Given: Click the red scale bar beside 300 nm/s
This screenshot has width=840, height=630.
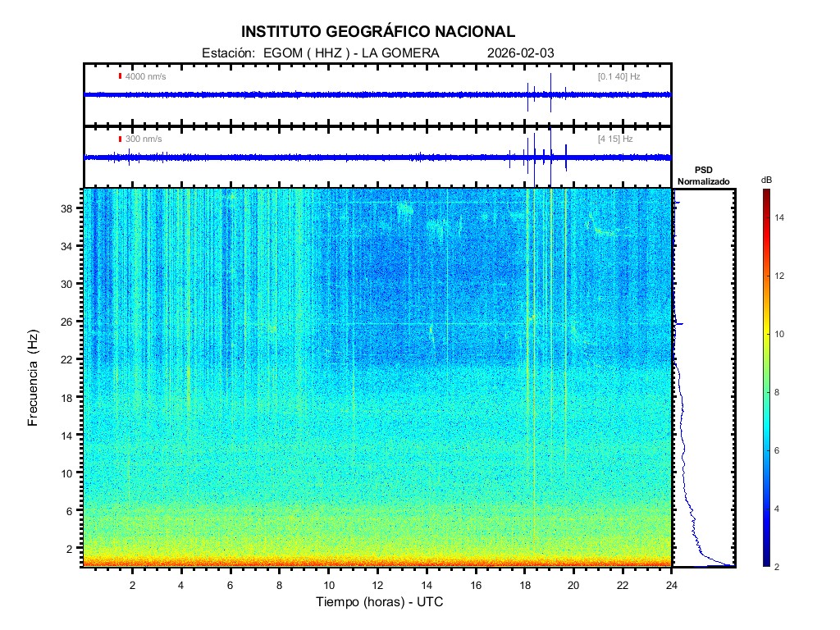Looking at the screenshot, I should click(120, 139).
